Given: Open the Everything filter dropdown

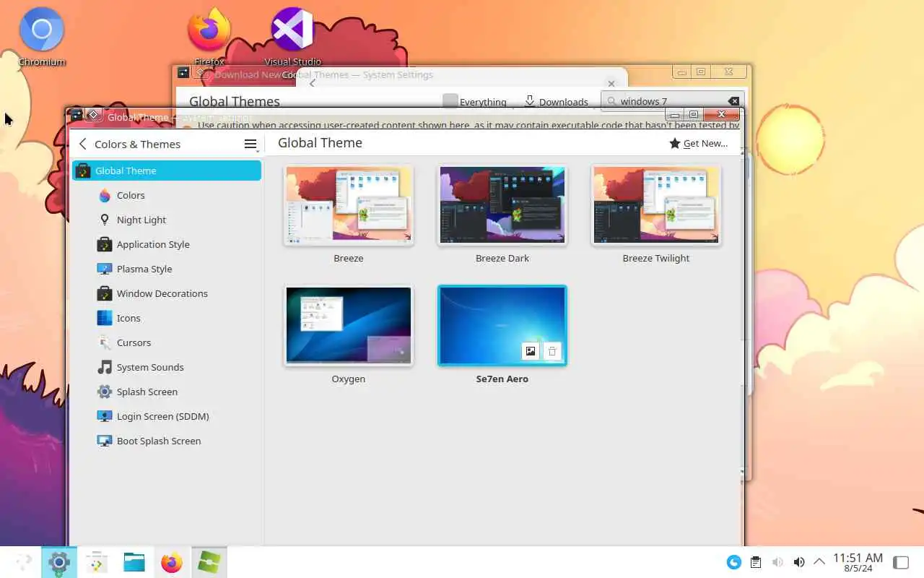Looking at the screenshot, I should [474, 102].
